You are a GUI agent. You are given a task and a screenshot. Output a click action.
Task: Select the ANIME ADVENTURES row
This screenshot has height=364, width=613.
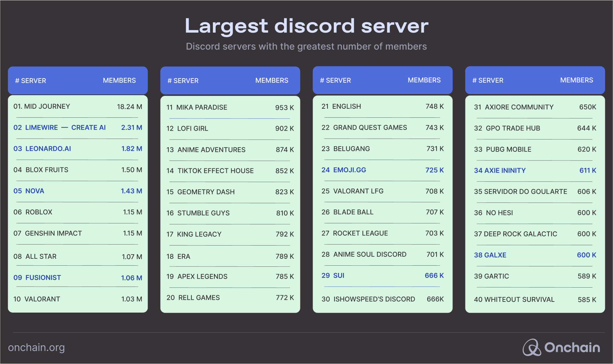tap(230, 150)
